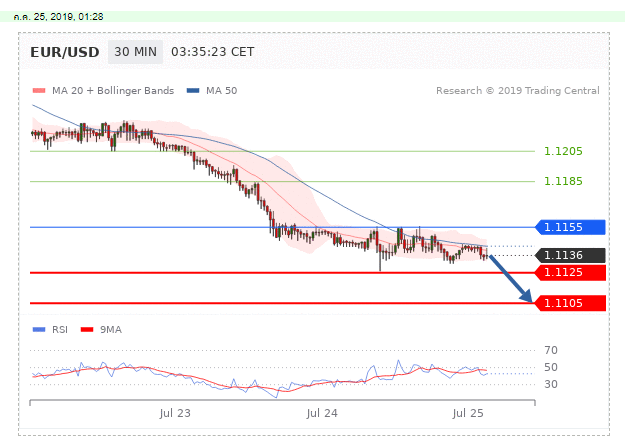Click the RSI 70 axis label
The height and width of the screenshot is (448, 625).
click(551, 350)
